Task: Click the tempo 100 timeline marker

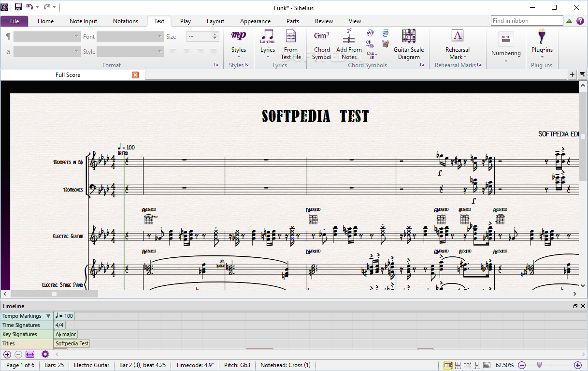Action: click(64, 316)
